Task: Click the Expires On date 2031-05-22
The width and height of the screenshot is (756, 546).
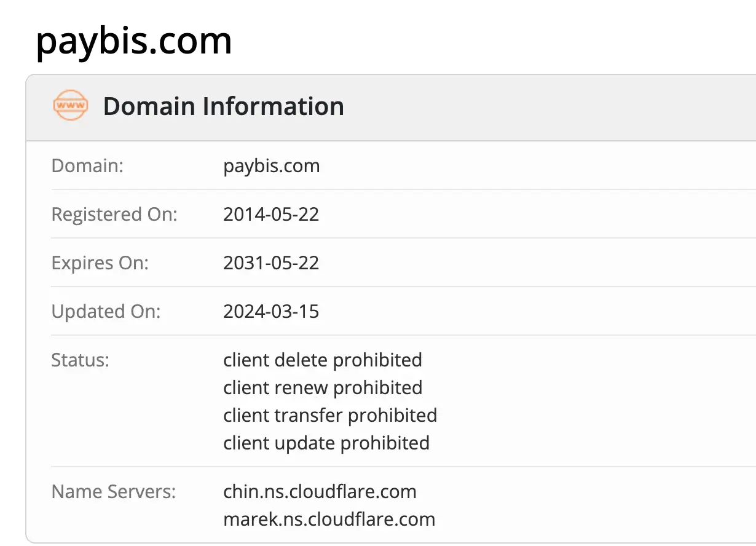Action: (271, 263)
